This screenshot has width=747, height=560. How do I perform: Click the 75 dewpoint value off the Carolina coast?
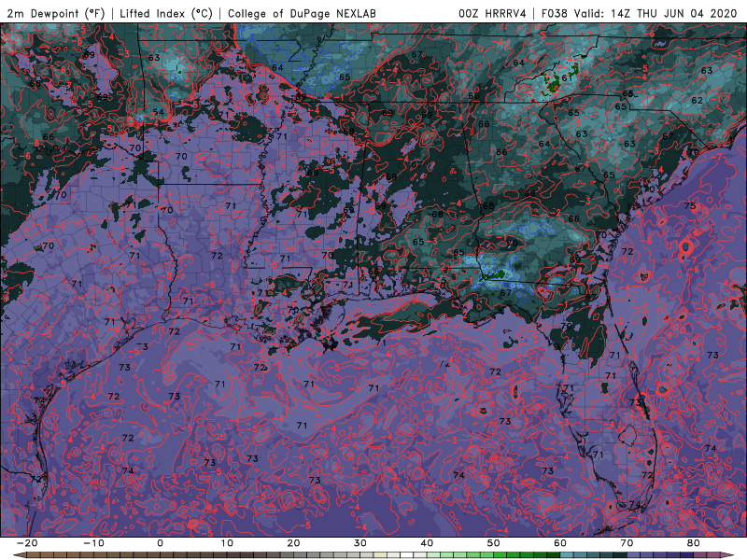point(690,205)
